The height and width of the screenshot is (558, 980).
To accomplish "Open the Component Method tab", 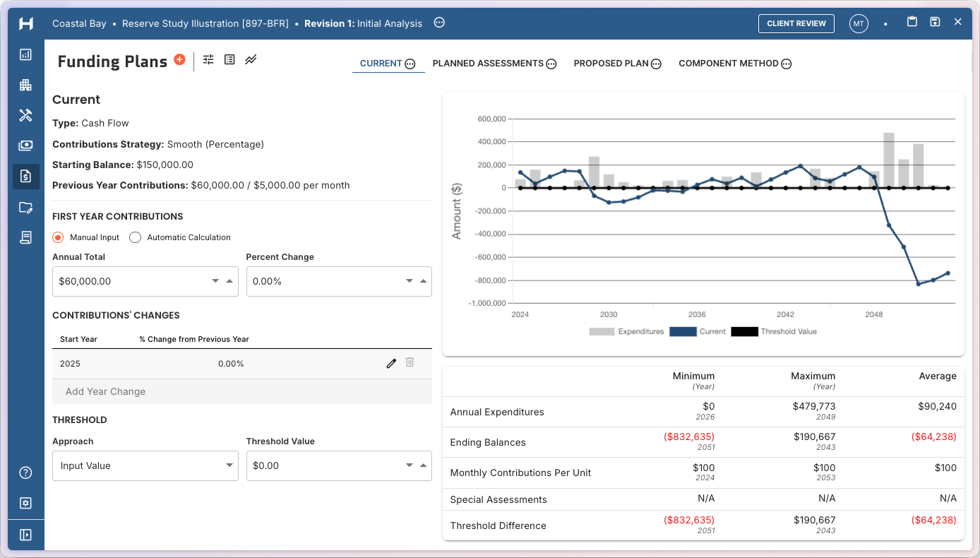I will tap(729, 63).
